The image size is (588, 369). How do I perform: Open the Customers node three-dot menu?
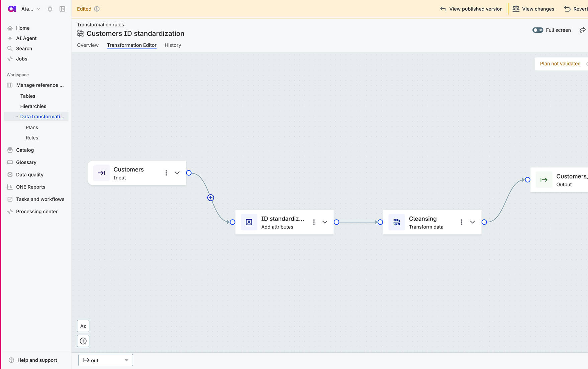166,173
